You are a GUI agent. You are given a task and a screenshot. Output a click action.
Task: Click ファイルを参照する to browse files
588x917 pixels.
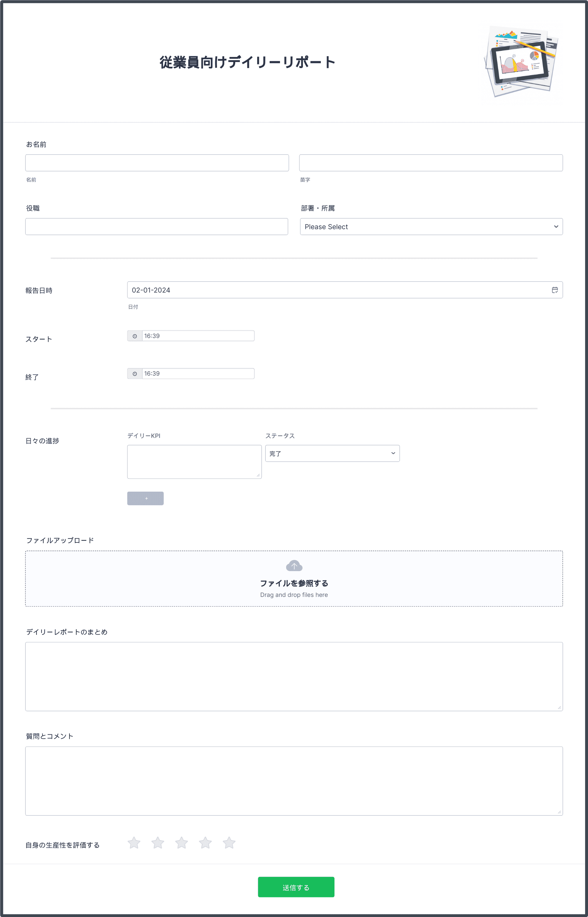coord(294,583)
